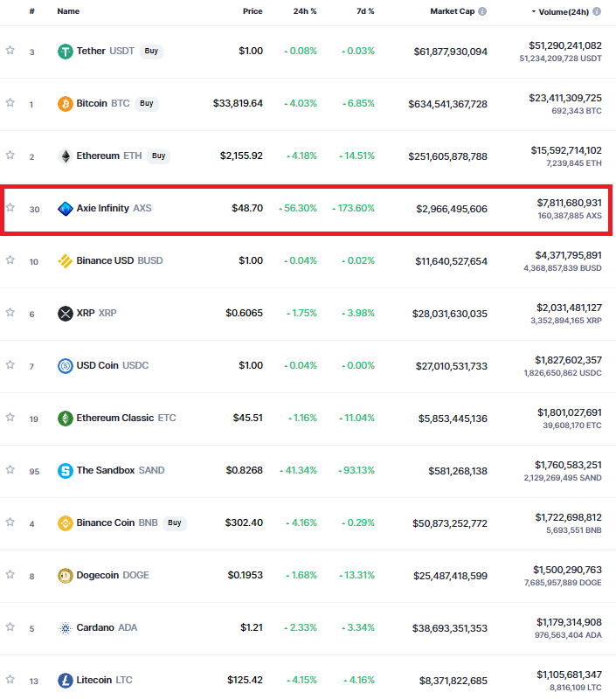Click Litecoin market cap $8,371,822,685
This screenshot has height=699, width=616.
453,682
